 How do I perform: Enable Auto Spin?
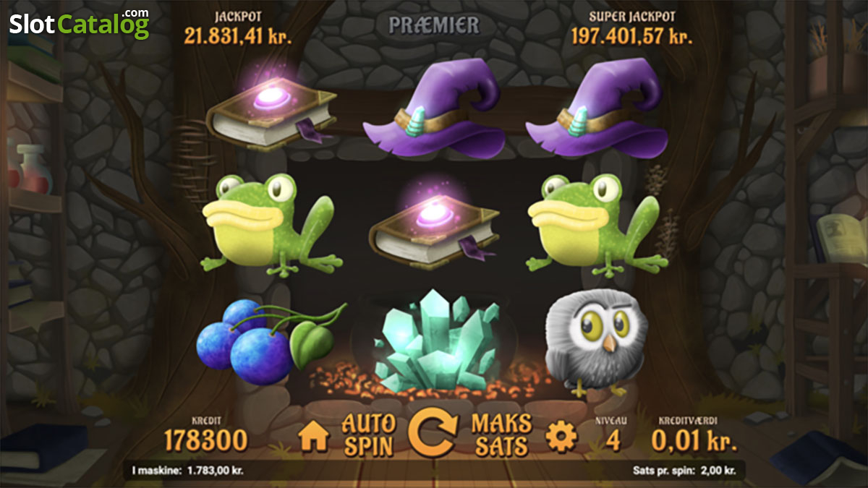click(368, 434)
